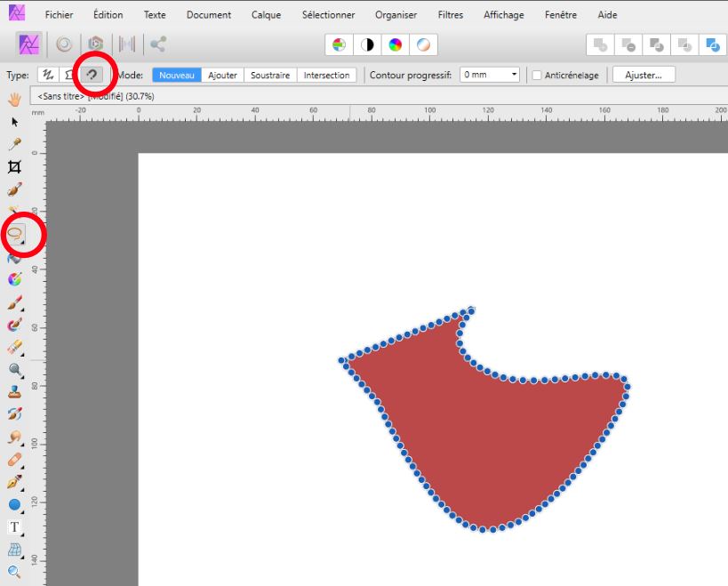Apply Auto White Balance

pos(423,45)
